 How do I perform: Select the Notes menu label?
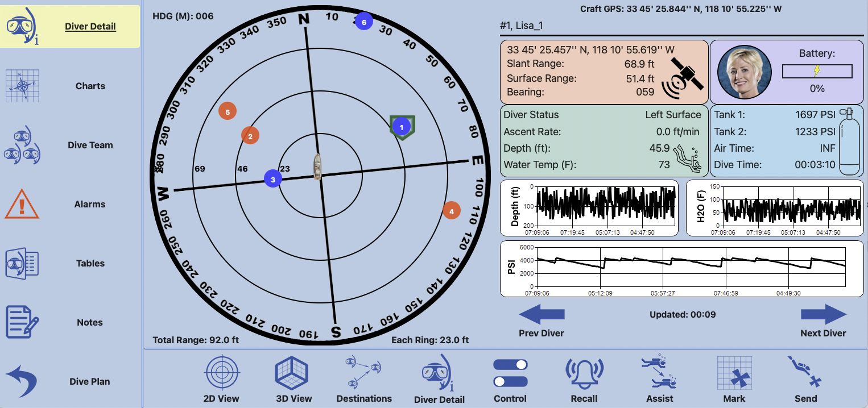point(90,322)
